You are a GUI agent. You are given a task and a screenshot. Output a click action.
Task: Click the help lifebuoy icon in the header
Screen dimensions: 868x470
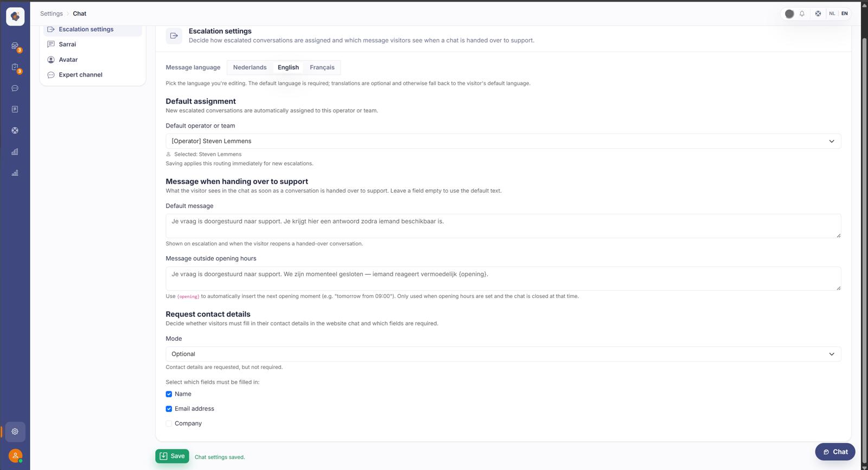(818, 14)
